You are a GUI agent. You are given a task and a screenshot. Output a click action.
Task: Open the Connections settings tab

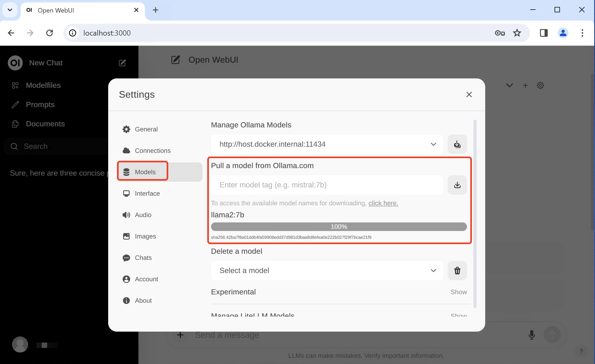pyautogui.click(x=153, y=151)
